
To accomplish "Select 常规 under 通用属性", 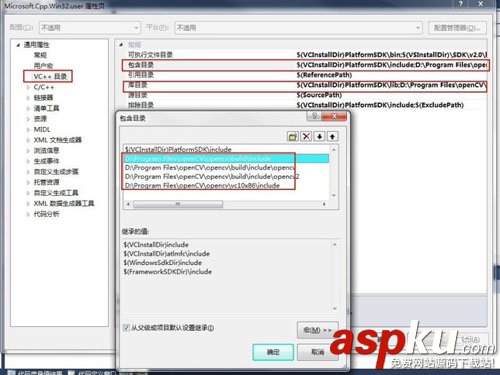I will coord(40,55).
